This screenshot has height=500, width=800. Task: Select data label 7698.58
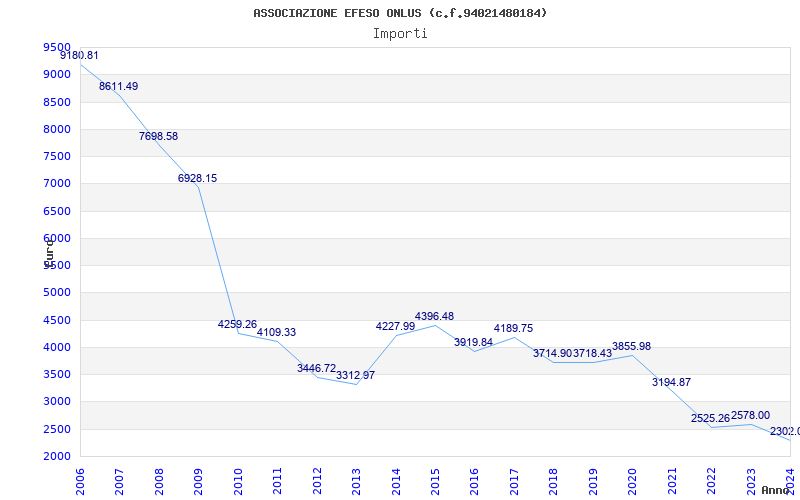click(158, 136)
